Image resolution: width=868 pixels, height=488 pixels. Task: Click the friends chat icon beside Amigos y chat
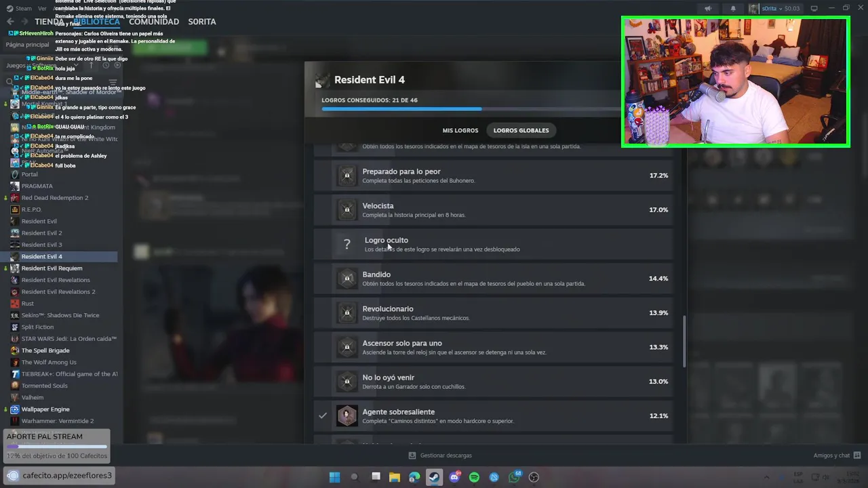click(x=857, y=455)
